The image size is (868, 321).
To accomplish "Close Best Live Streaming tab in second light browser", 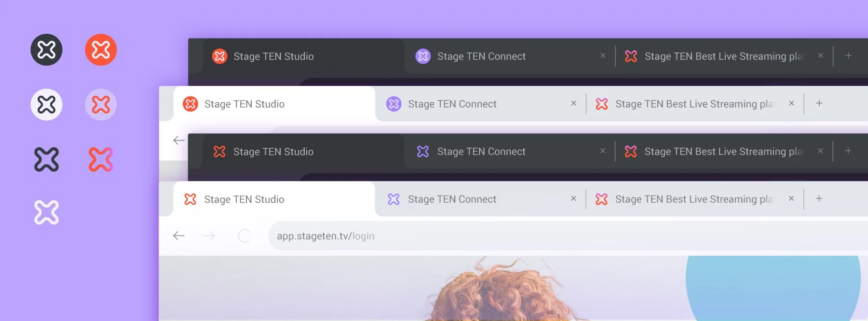I will point(791,103).
